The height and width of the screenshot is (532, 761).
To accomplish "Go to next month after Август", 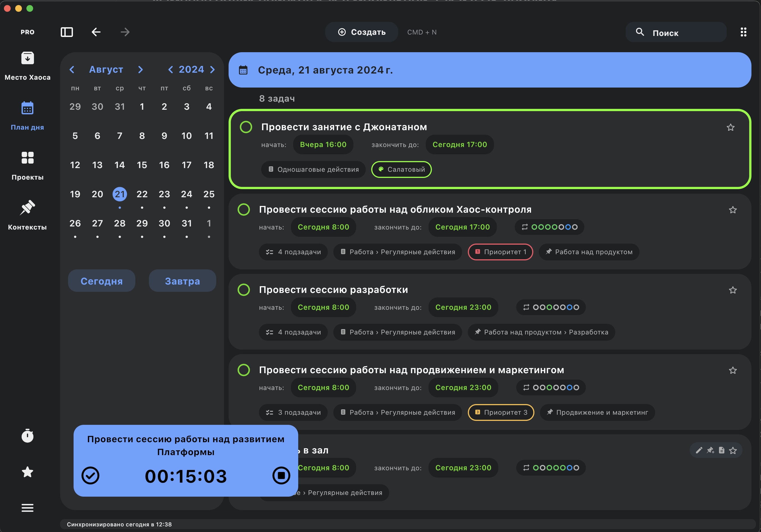I will pyautogui.click(x=140, y=70).
